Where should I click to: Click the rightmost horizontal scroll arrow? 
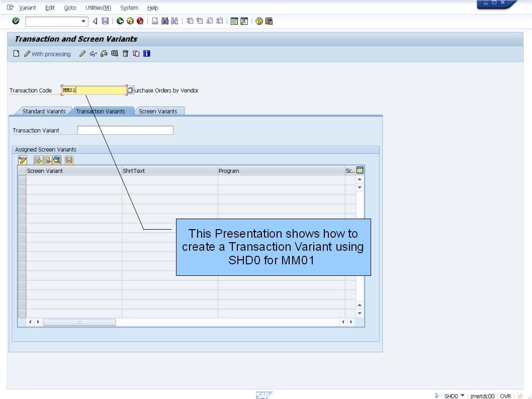(x=351, y=322)
